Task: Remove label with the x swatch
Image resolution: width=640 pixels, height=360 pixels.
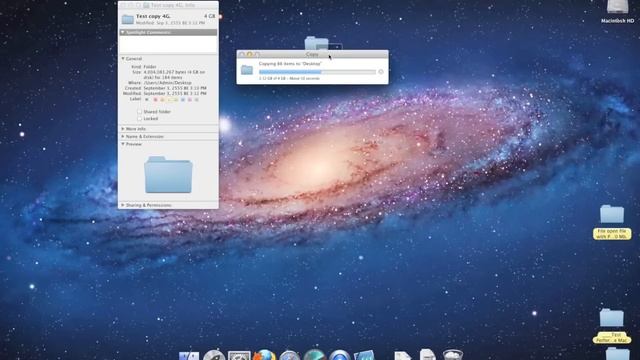Action: (147, 99)
